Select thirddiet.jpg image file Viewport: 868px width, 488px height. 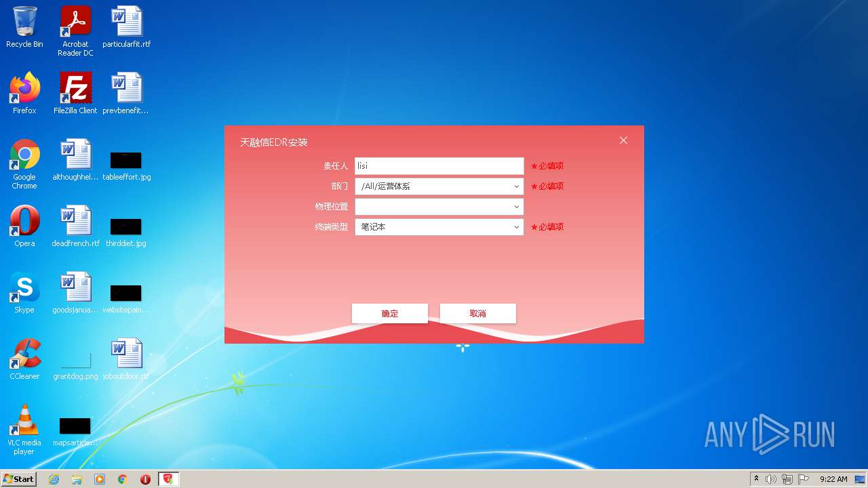pyautogui.click(x=126, y=233)
